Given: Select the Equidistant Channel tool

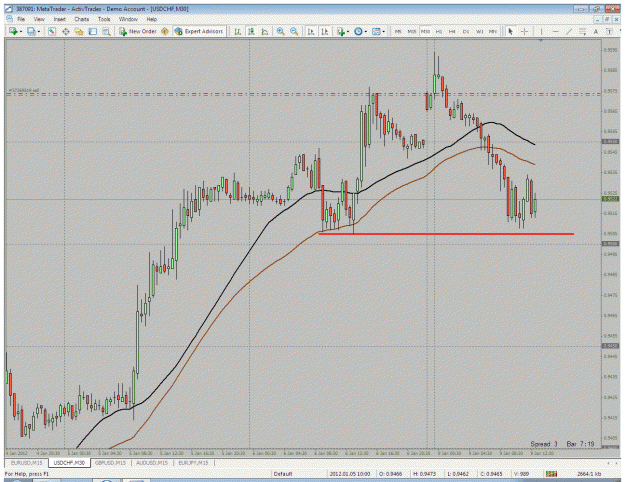Looking at the screenshot, I should [582, 31].
